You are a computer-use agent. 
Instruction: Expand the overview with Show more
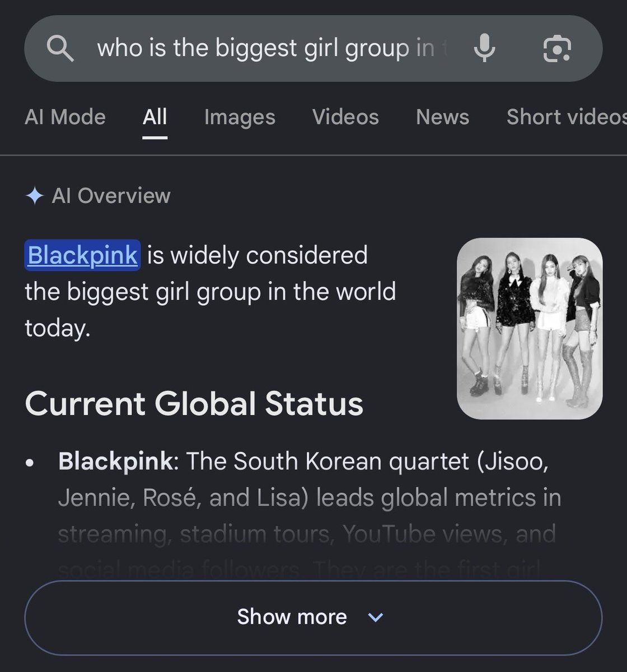[x=313, y=617]
